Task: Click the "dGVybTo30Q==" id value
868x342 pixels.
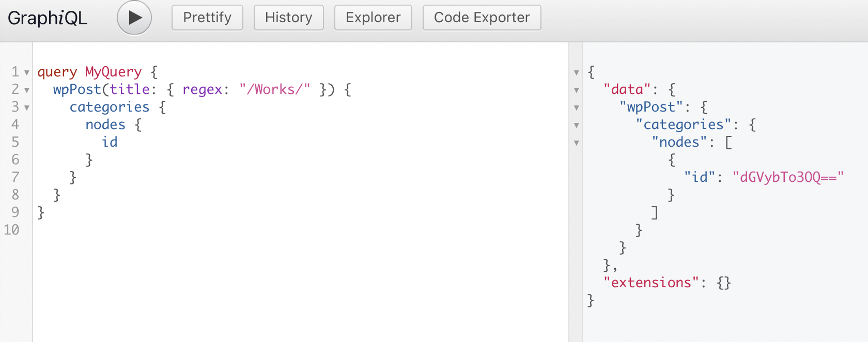Action: click(x=788, y=177)
